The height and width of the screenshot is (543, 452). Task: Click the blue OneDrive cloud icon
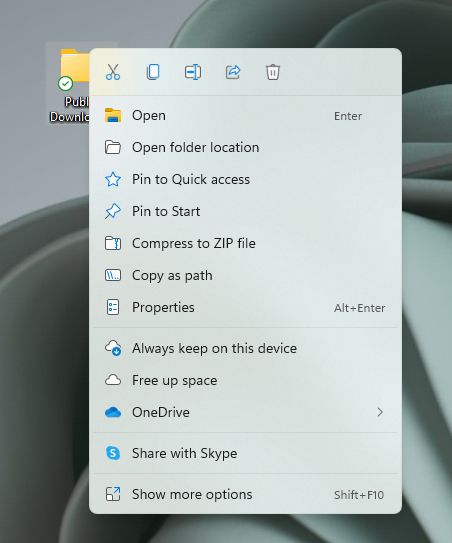click(x=113, y=412)
